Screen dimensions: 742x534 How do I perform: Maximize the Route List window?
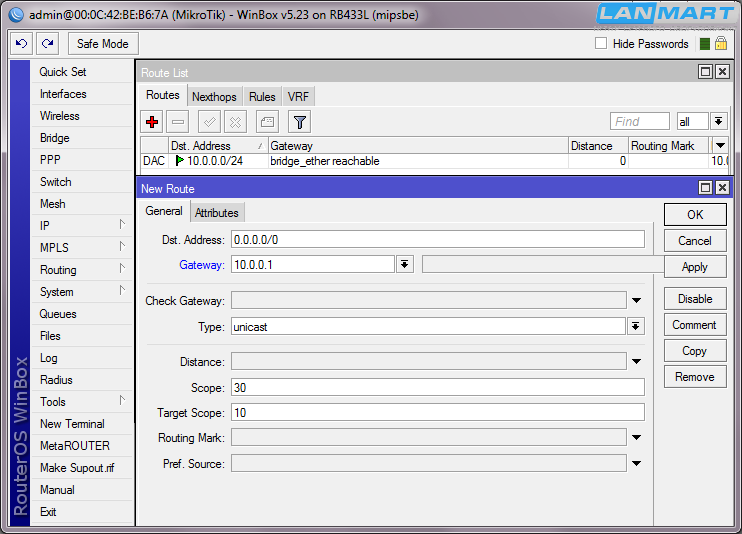705,72
